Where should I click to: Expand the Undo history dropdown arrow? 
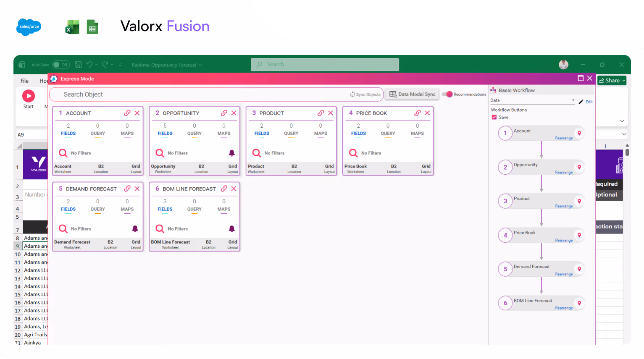click(x=96, y=65)
